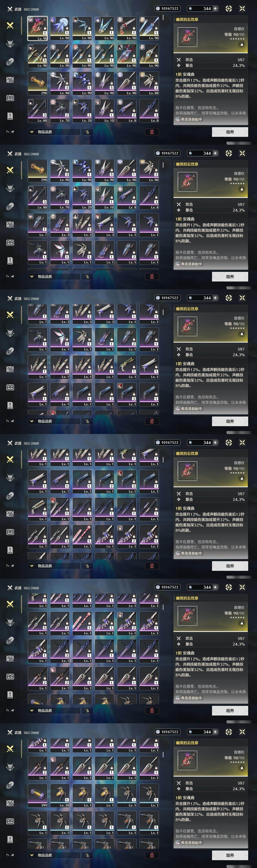257x868 pixels.
Task: Expand the 物品品质 sort dropdown in the bottommost view
Action: [x=54, y=855]
